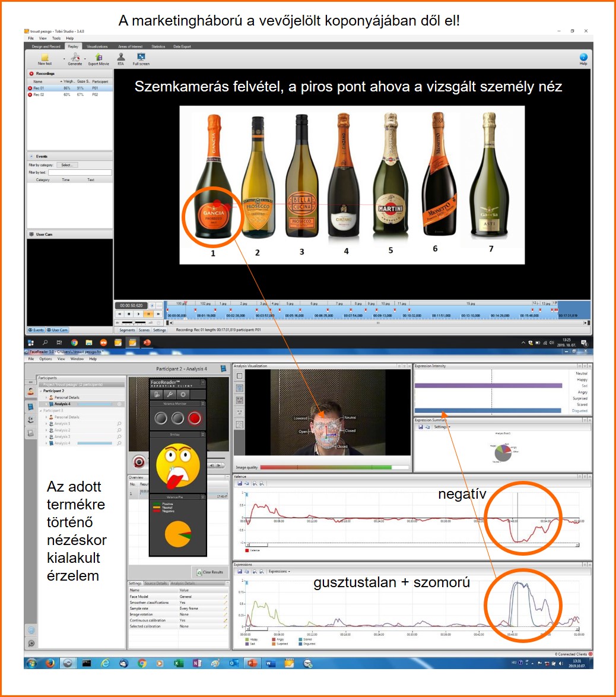Image resolution: width=616 pixels, height=697 pixels.
Task: Click the red Valence Monitor light
Action: (x=194, y=419)
